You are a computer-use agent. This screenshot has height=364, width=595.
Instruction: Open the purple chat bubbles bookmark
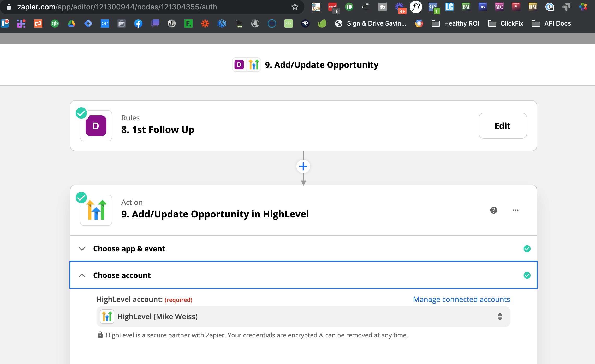155,23
